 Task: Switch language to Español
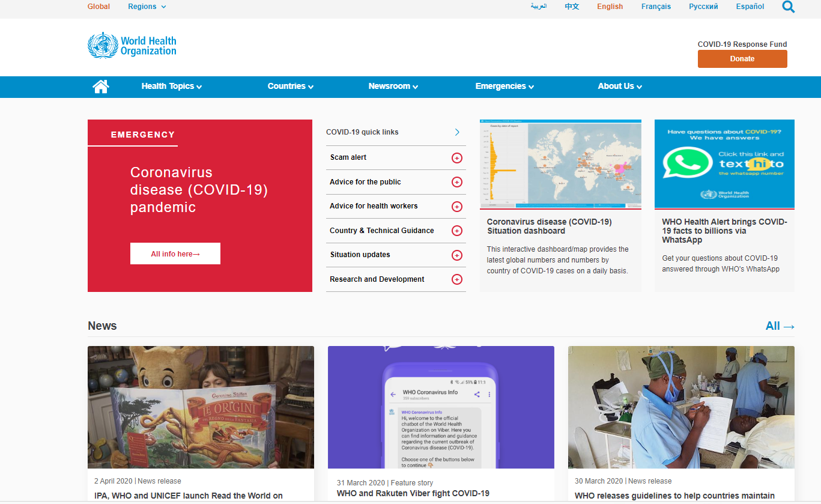(750, 7)
